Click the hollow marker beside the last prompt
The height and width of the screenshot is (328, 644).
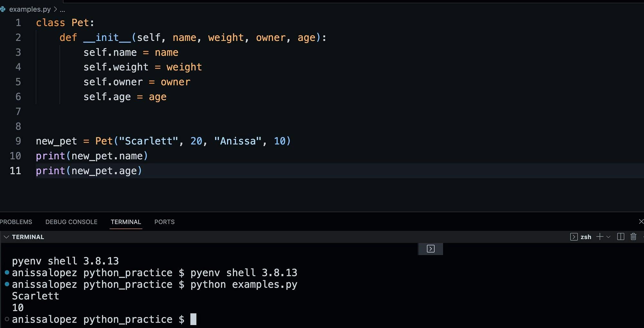tap(7, 319)
